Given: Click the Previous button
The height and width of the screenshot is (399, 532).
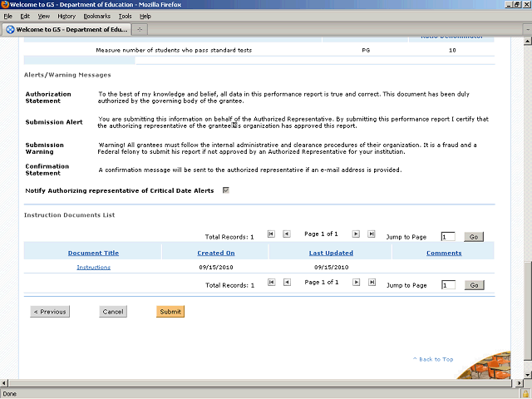Looking at the screenshot, I should (50, 312).
